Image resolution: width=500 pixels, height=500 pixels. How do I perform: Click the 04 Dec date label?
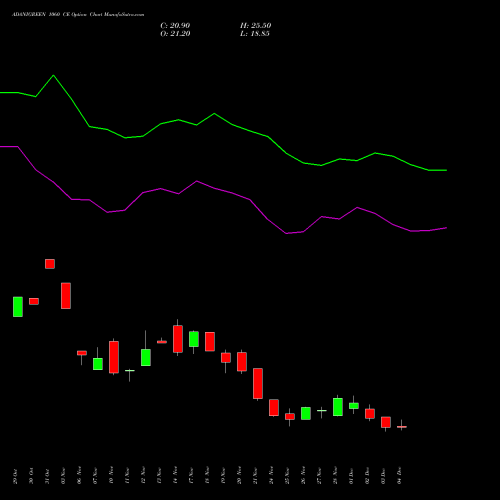399,475
